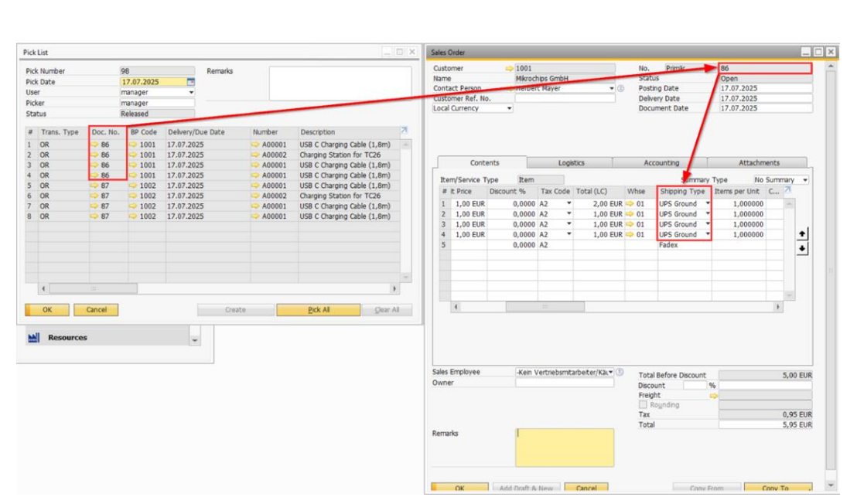Open the Local Currency dropdown

[509, 109]
